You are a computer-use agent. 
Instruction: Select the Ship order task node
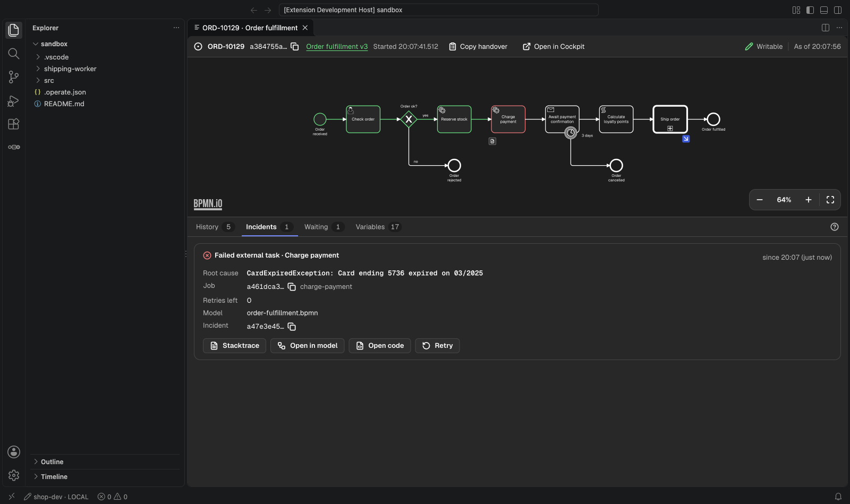tap(670, 119)
